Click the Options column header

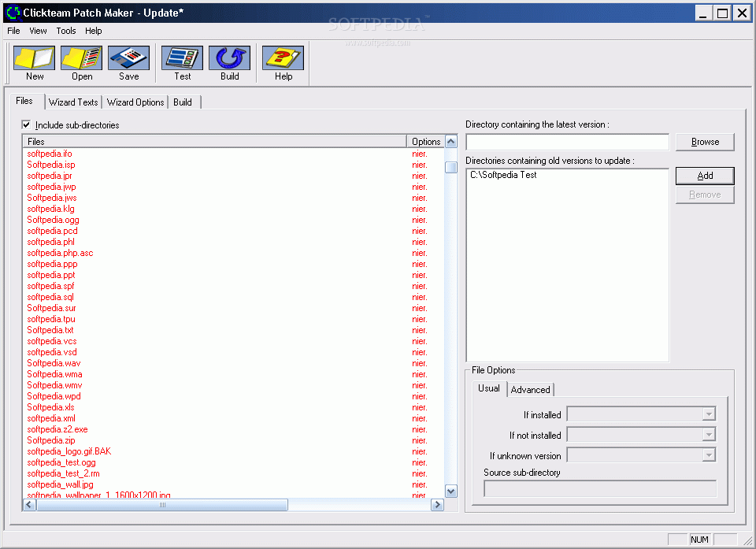coord(426,141)
